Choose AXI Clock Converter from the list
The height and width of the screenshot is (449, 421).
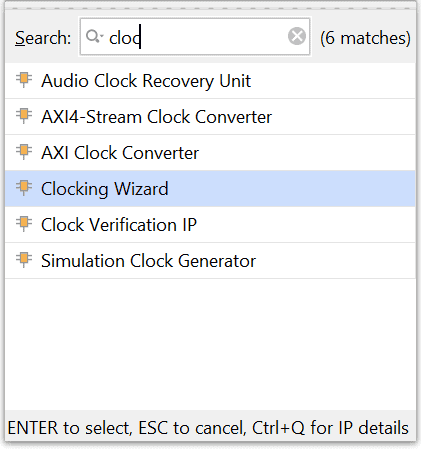[x=210, y=153]
